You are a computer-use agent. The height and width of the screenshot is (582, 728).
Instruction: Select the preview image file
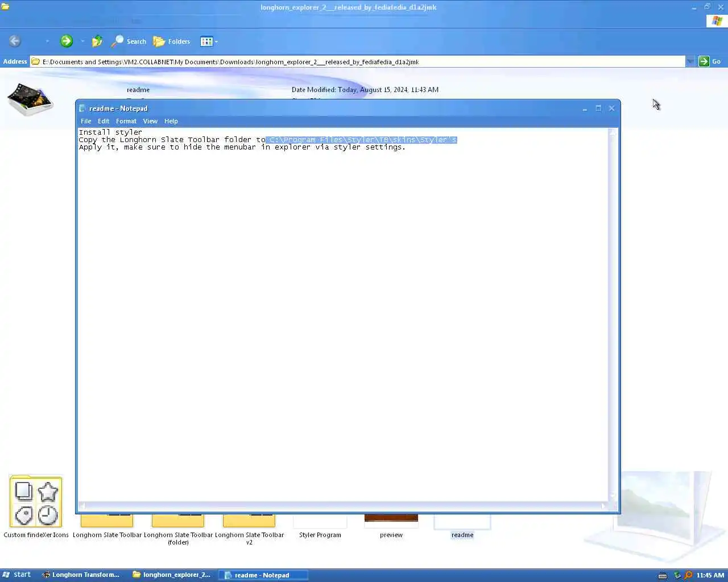pos(391,526)
